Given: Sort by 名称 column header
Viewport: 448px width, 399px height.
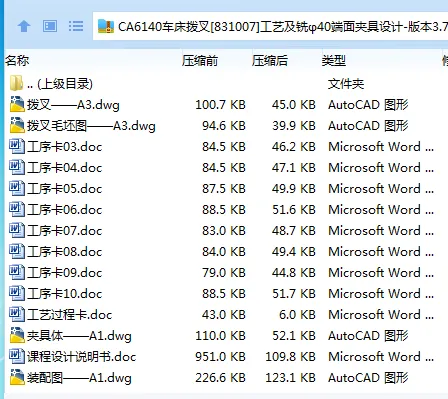Looking at the screenshot, I should (17, 61).
